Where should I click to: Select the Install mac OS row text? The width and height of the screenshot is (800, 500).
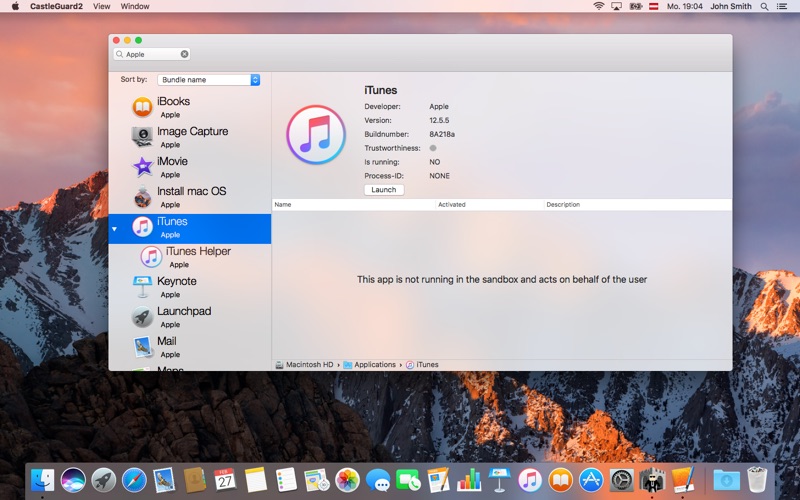(x=191, y=191)
